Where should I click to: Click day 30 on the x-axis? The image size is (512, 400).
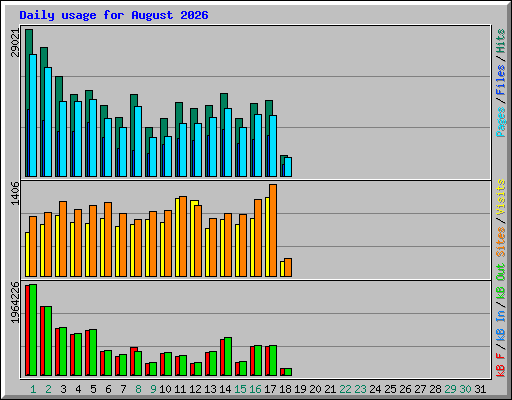tap(465, 389)
